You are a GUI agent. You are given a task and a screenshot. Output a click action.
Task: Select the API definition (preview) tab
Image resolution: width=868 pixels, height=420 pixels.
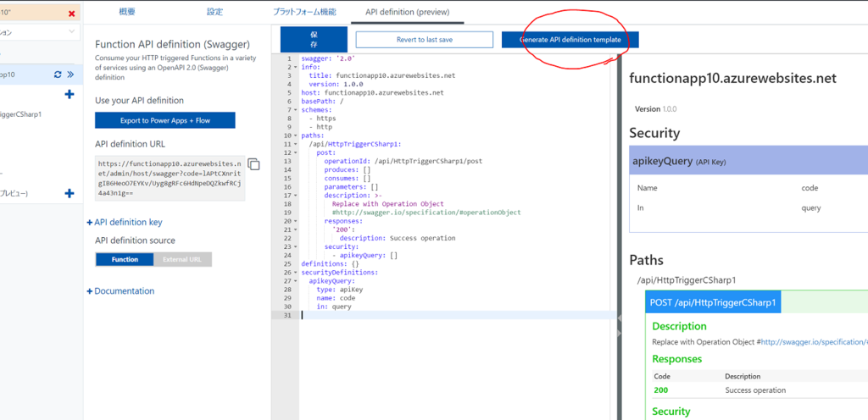click(408, 12)
